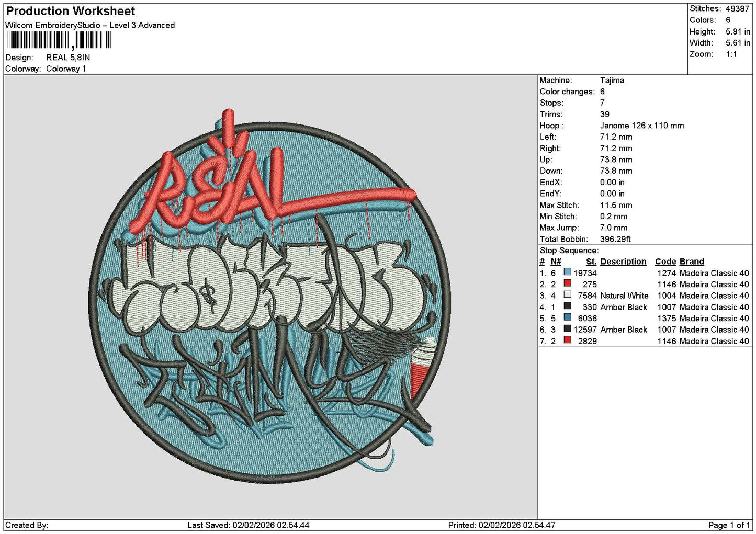Click the Max Stitch value 11.5 mm
The image size is (756, 534).
tap(616, 205)
